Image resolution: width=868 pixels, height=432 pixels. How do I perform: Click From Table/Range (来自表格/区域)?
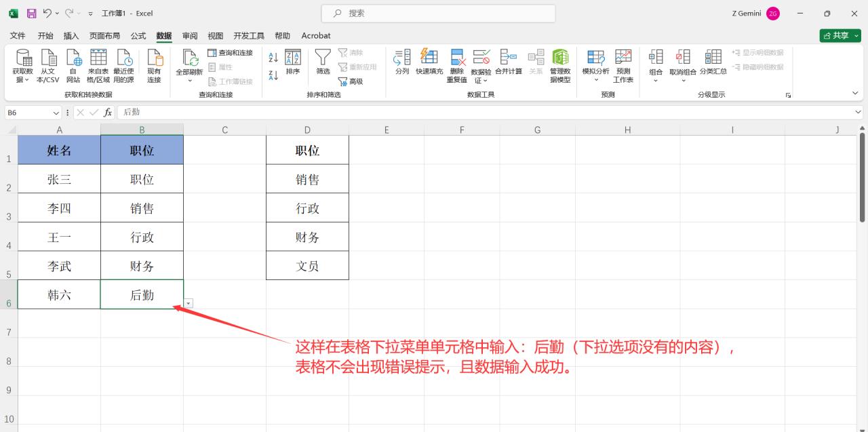[98, 66]
